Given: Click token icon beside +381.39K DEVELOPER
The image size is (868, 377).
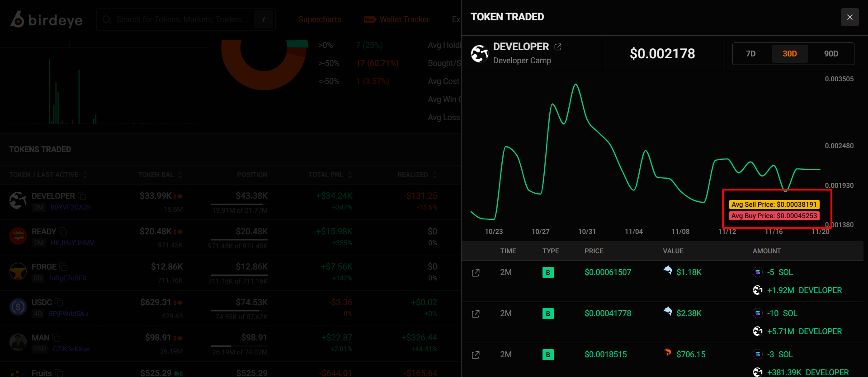Looking at the screenshot, I should tap(758, 372).
